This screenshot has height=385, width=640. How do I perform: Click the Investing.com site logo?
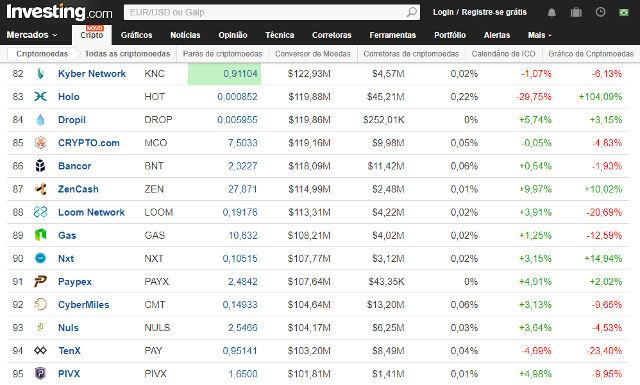[x=59, y=12]
